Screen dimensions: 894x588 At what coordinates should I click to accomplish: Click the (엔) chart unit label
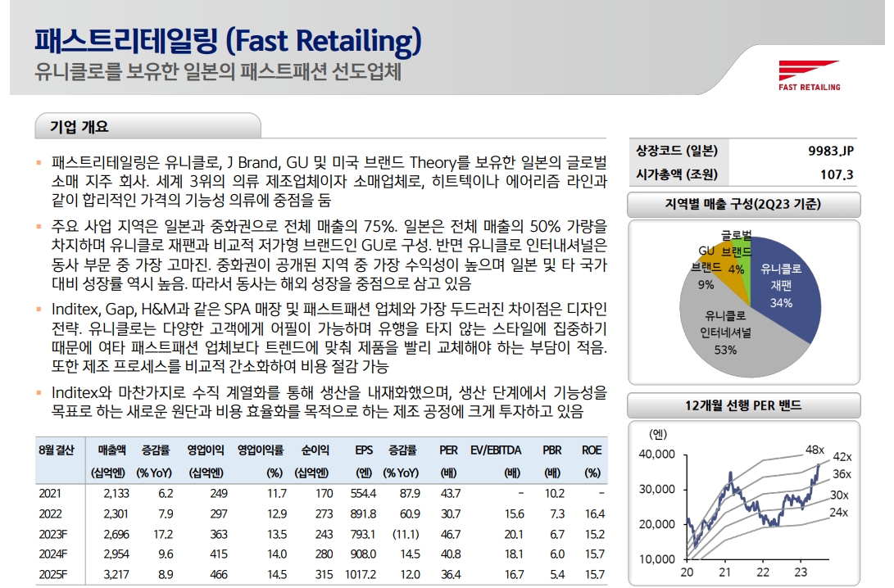point(657,434)
